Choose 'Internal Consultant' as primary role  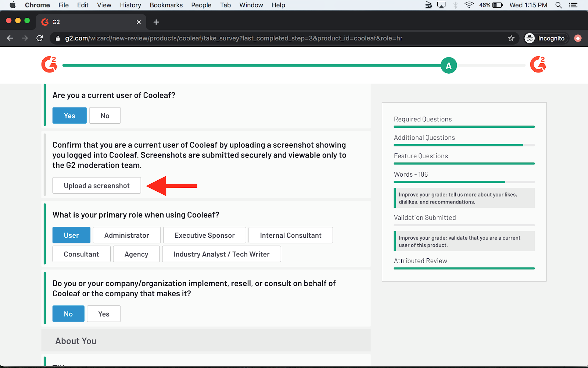coord(291,235)
